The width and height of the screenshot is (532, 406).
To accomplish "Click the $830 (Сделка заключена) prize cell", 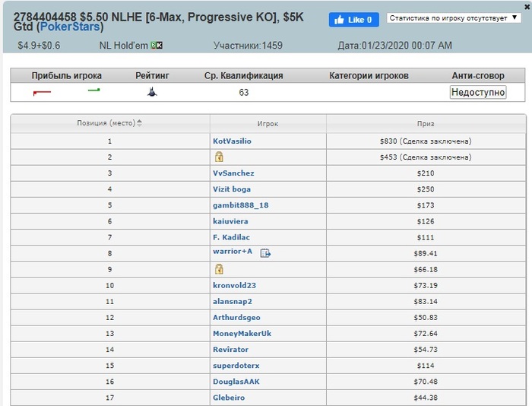I will [x=426, y=141].
